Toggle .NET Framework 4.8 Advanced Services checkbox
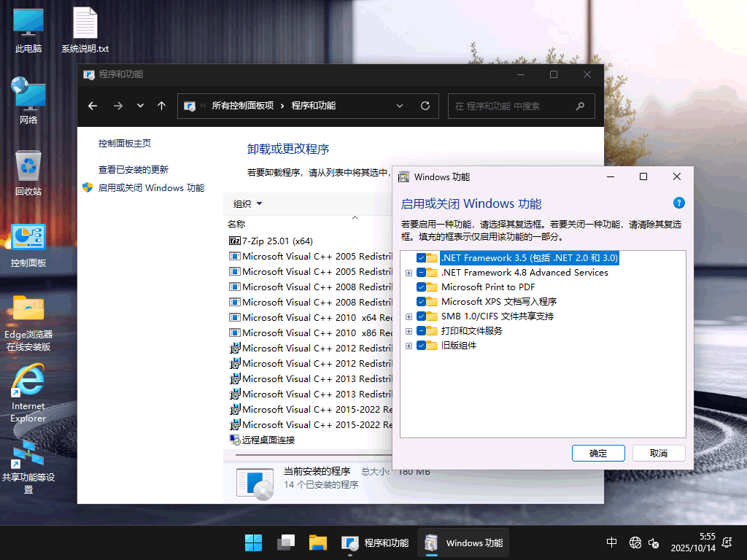 (x=421, y=273)
